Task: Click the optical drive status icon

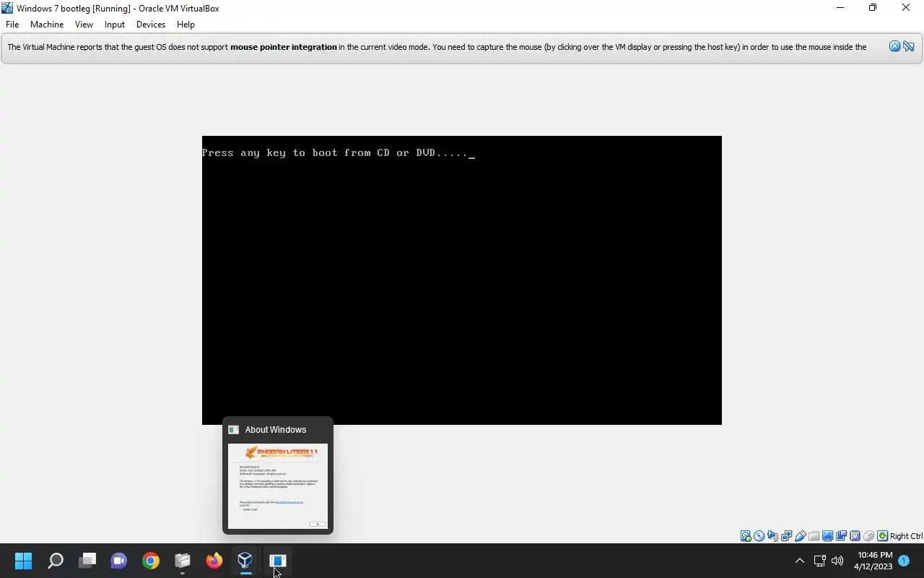Action: (x=759, y=536)
